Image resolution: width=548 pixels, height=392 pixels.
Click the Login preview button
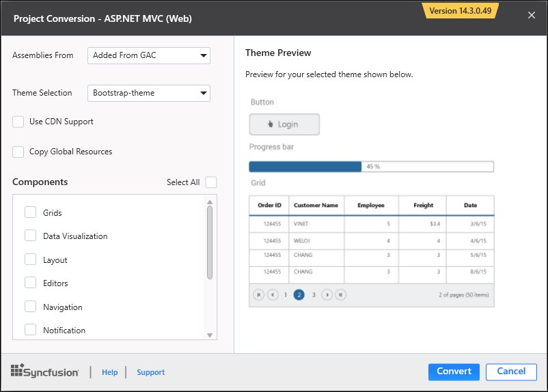pyautogui.click(x=284, y=124)
